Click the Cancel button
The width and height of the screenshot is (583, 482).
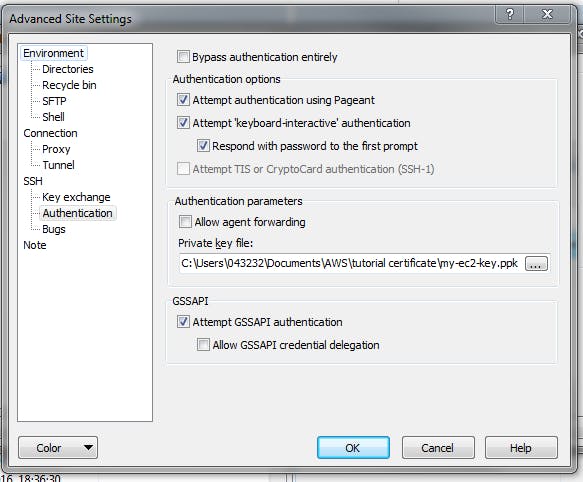pos(438,447)
